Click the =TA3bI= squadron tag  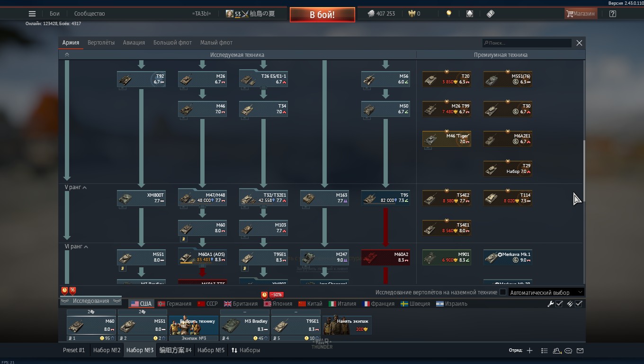click(201, 14)
